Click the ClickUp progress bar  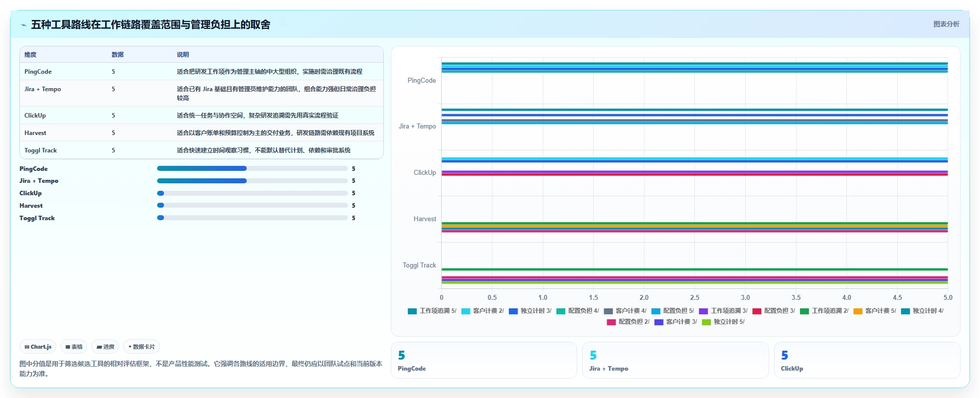click(x=252, y=193)
